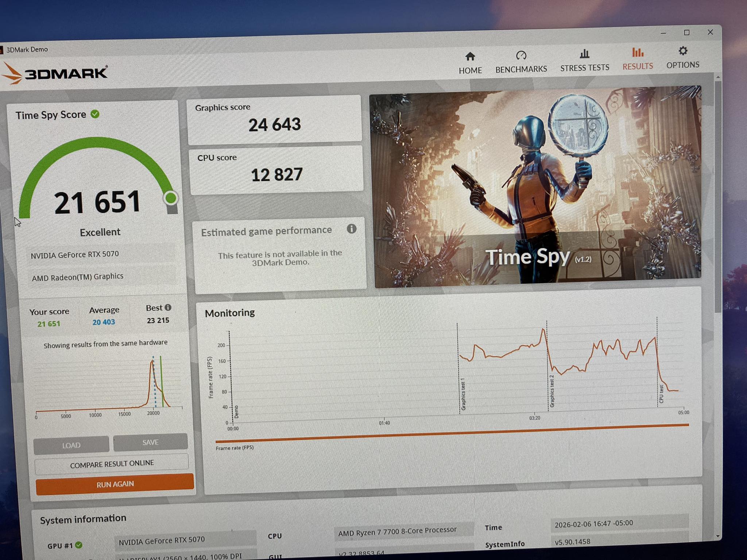Screen dimensions: 747x560
Task: Click the Time value 2026-02-06 16:47
Action: pos(594,524)
